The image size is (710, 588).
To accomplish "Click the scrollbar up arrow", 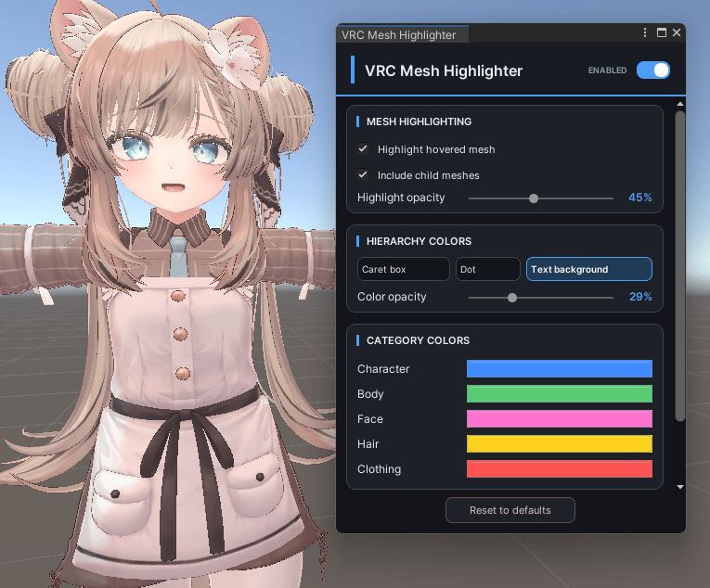I will click(680, 104).
